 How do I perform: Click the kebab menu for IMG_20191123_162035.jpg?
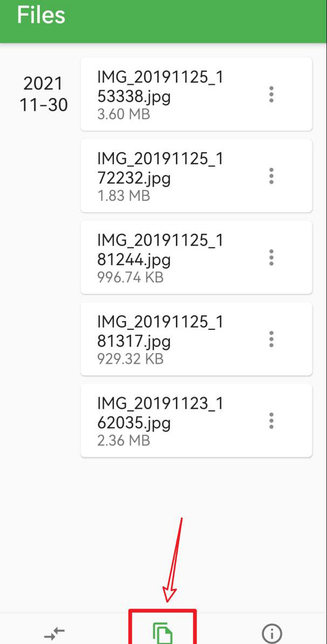tap(271, 421)
